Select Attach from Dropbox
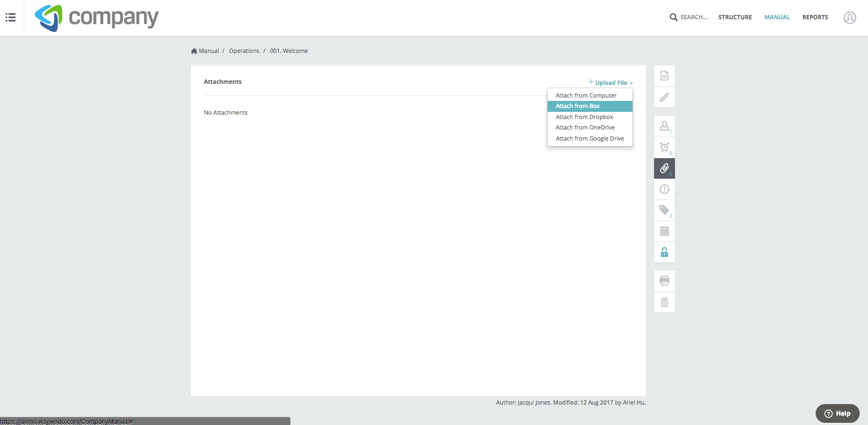Image resolution: width=868 pixels, height=425 pixels. click(584, 117)
